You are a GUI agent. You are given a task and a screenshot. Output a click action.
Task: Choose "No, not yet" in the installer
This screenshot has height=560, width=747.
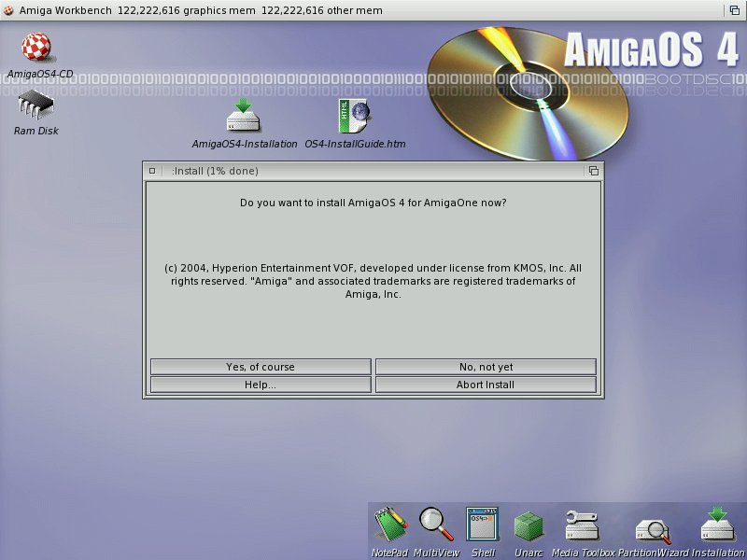click(486, 367)
